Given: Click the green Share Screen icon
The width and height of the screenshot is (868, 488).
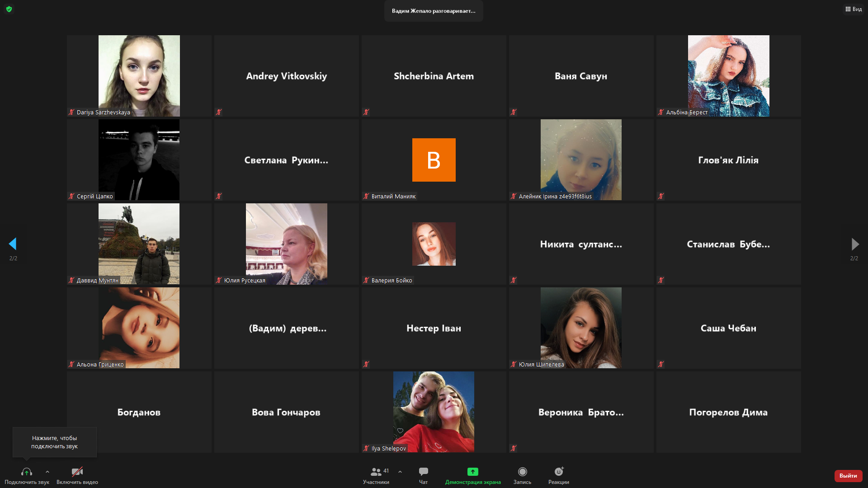Looking at the screenshot, I should click(x=472, y=472).
